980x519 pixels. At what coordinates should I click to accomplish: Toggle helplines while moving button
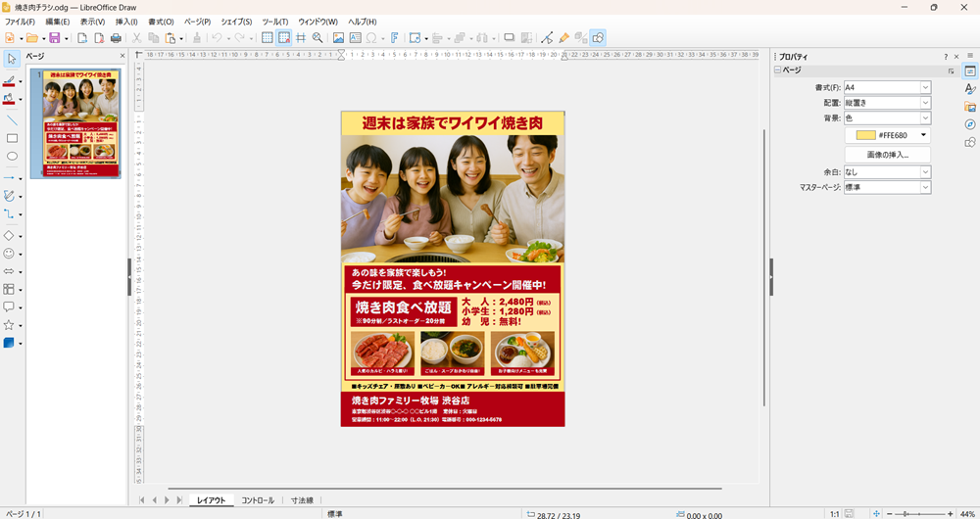301,38
